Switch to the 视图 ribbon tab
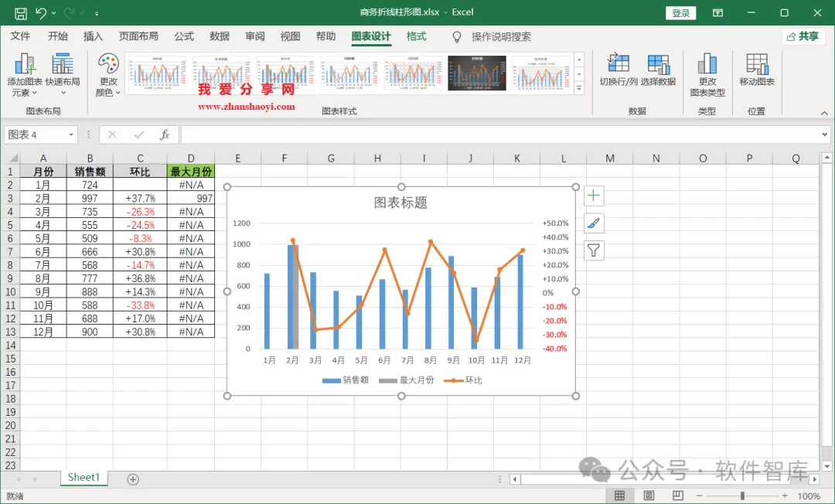The width and height of the screenshot is (835, 504). tap(290, 36)
